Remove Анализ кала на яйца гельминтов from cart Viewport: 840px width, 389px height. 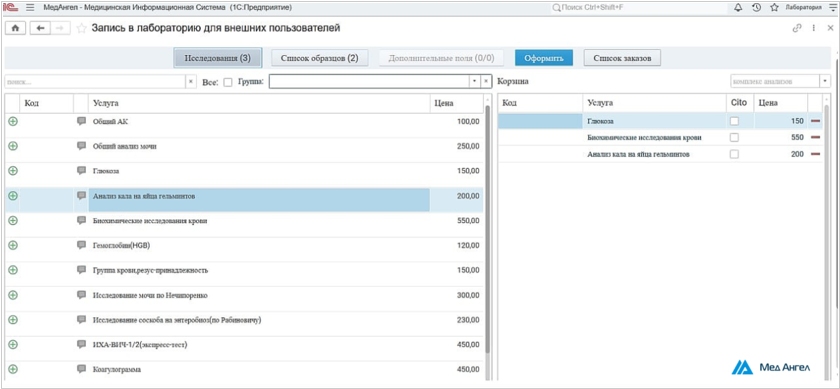click(815, 154)
